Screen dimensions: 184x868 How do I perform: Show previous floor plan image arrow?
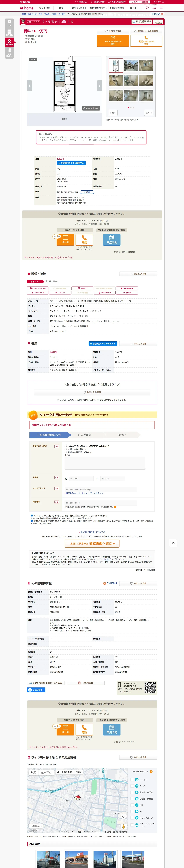point(29,86)
